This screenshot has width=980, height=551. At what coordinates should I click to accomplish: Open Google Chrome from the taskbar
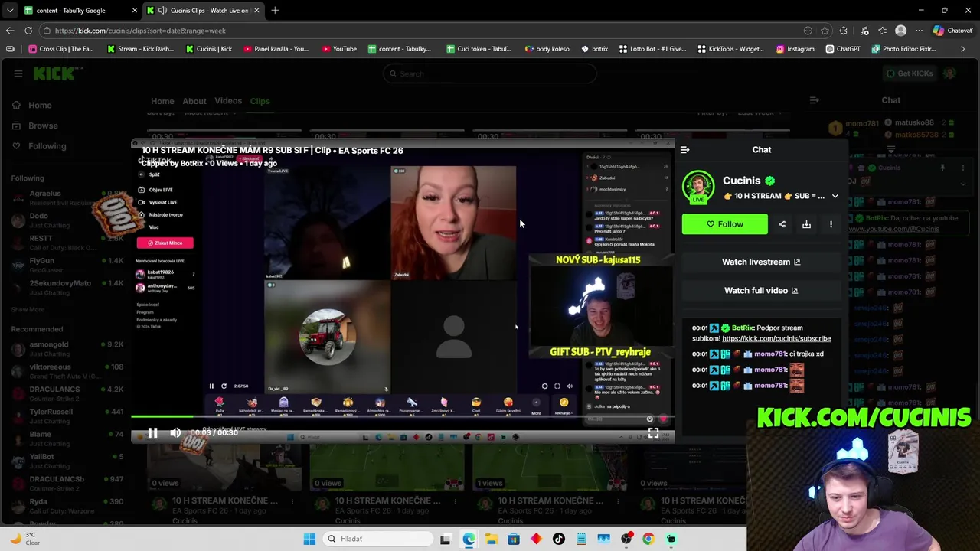click(x=648, y=539)
